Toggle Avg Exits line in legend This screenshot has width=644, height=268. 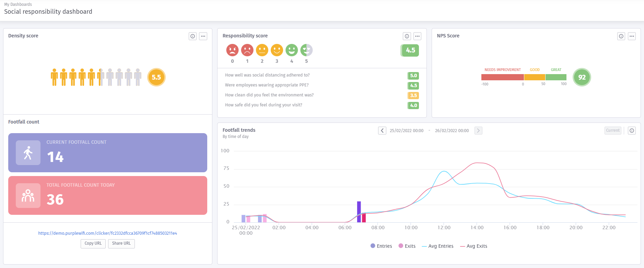[x=473, y=246]
